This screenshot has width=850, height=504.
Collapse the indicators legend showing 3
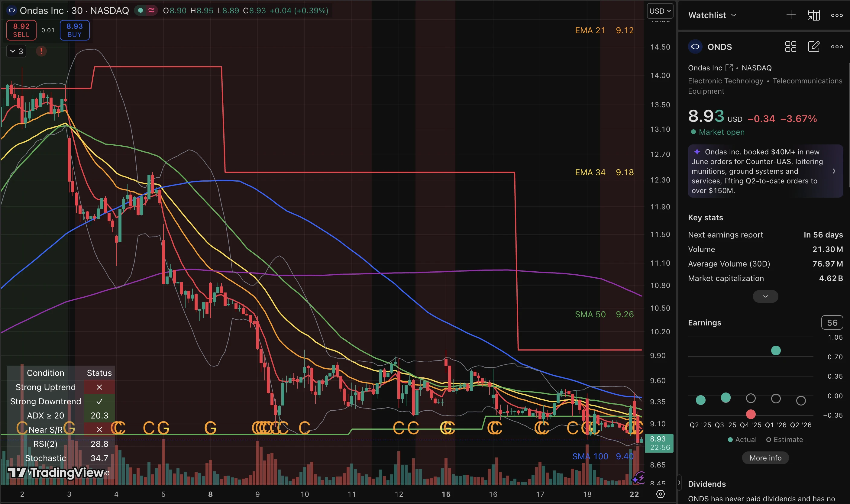click(16, 51)
